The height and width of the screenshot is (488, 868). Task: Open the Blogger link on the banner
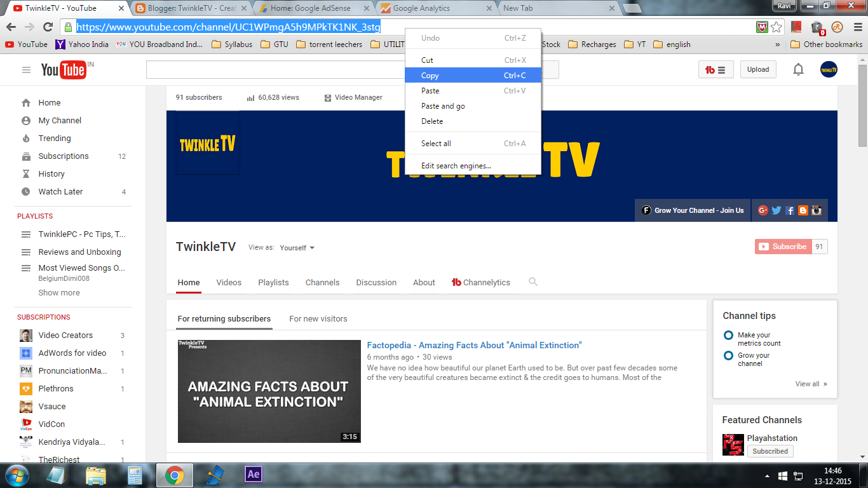(x=803, y=210)
